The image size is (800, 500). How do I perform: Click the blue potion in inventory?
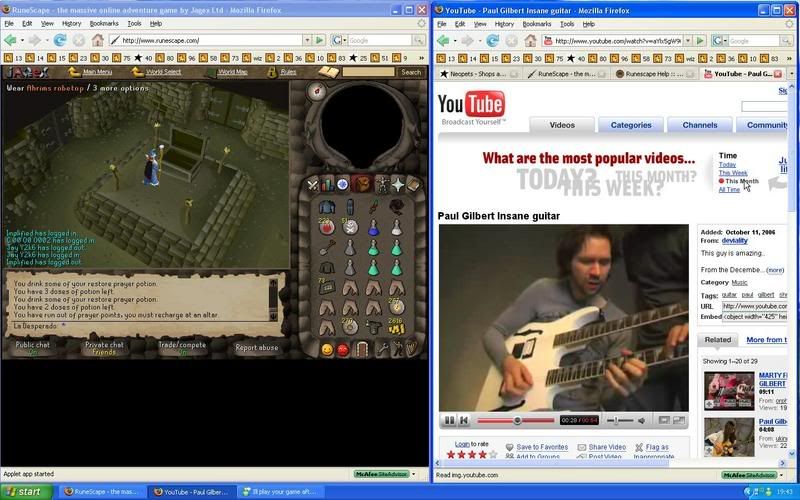(373, 227)
